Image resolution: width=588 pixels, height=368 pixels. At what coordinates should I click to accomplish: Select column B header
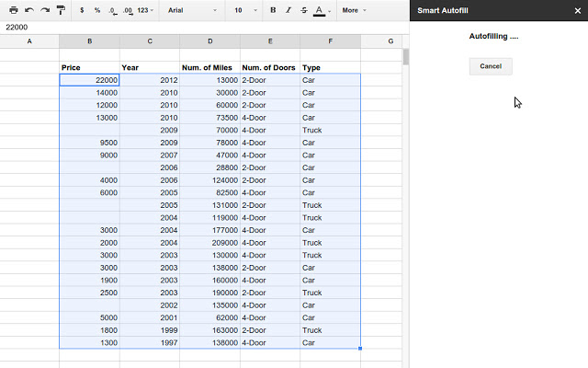90,41
